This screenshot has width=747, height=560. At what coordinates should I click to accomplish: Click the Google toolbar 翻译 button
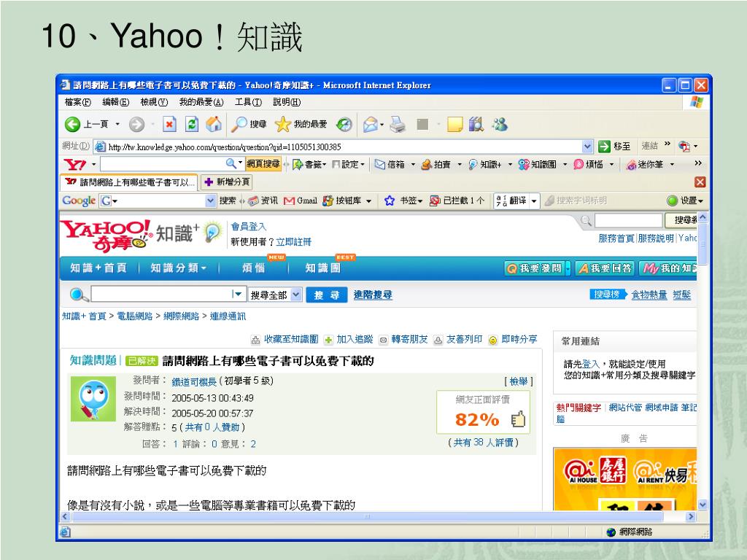click(x=516, y=201)
